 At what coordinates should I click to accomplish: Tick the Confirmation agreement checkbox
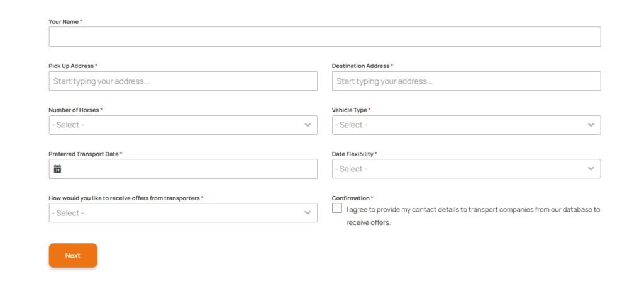pos(337,209)
